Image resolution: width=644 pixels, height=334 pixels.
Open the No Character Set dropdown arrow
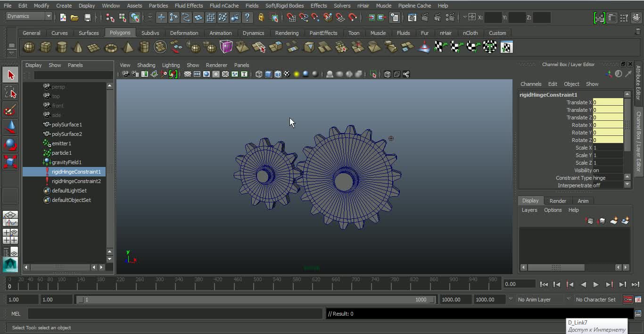(x=569, y=299)
